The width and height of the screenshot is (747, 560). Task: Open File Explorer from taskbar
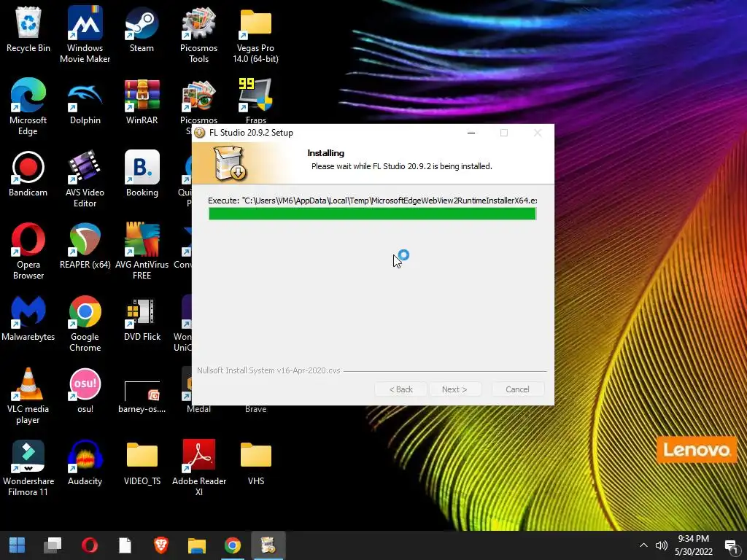click(x=196, y=545)
